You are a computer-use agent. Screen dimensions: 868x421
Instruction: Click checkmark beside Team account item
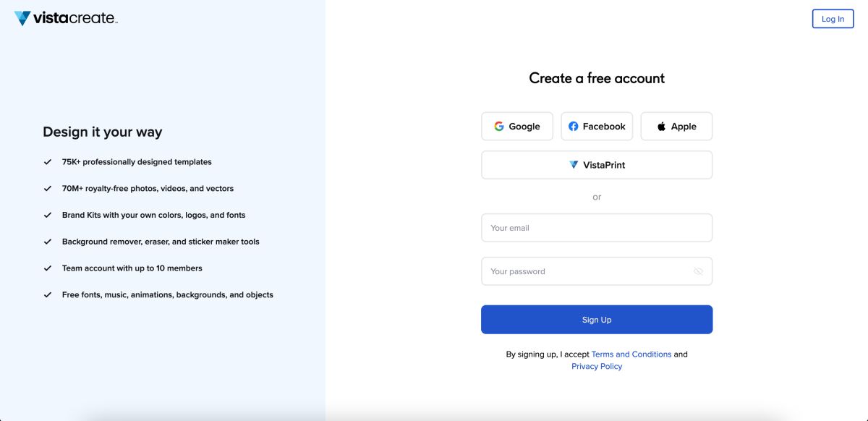(x=48, y=268)
